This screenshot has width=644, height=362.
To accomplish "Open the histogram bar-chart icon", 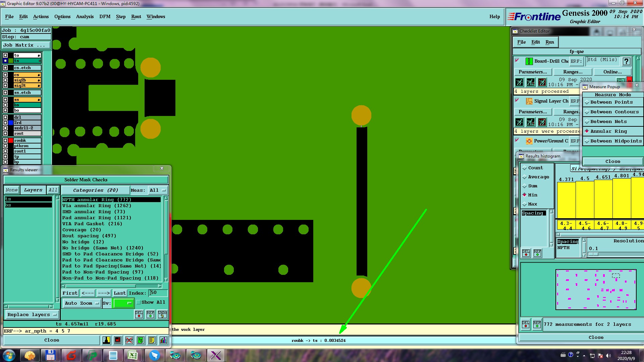I will pyautogui.click(x=163, y=340).
